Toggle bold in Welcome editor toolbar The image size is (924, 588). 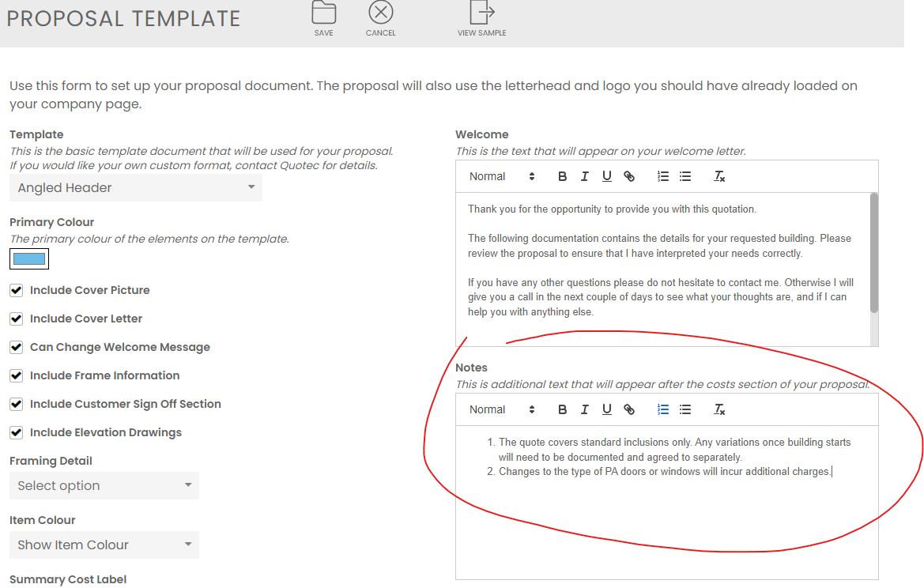pyautogui.click(x=563, y=176)
